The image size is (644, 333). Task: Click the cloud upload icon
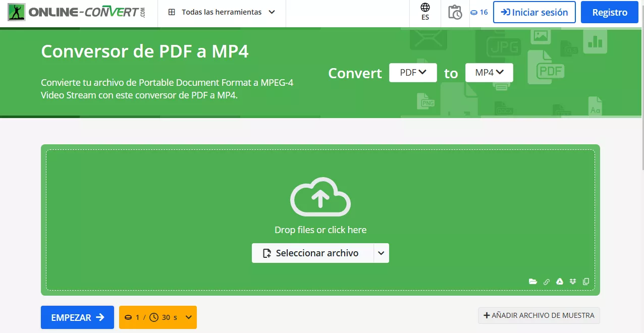[x=320, y=197]
